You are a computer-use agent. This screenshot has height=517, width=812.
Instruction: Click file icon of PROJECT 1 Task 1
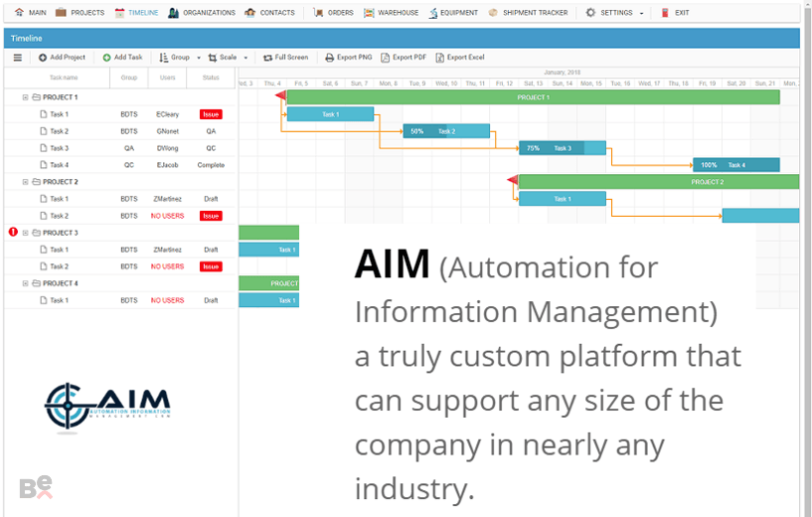click(x=44, y=114)
